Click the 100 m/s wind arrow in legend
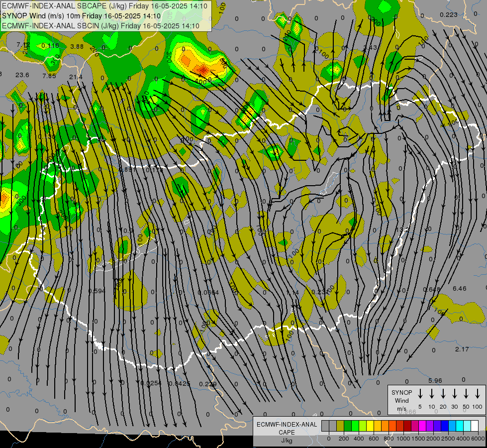Viewport: 487px width, 448px height. [x=478, y=393]
